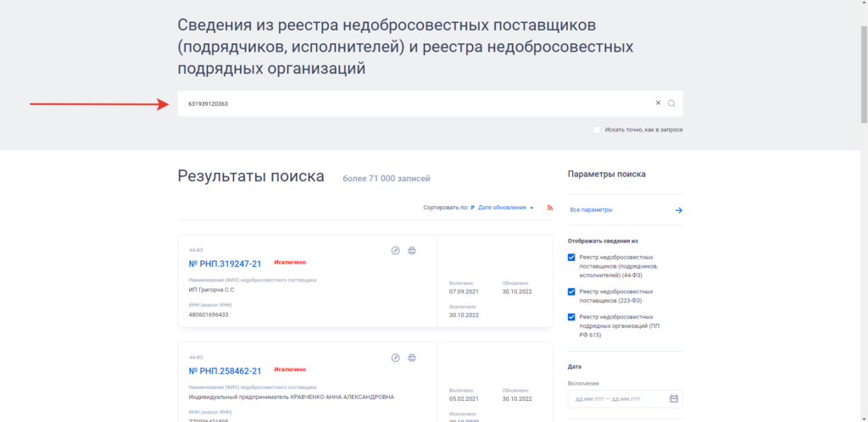Click the 'Сортировать по:' label
This screenshot has width=868, height=422.
[446, 208]
